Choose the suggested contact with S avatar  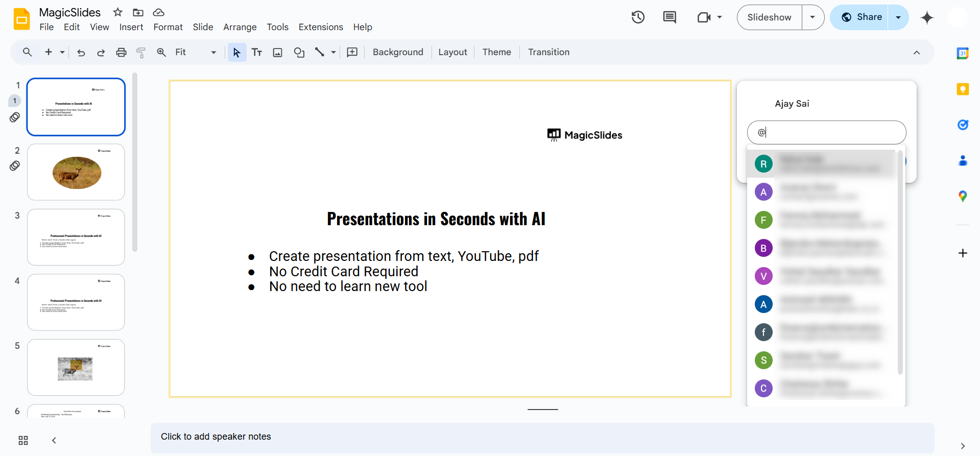coord(822,361)
